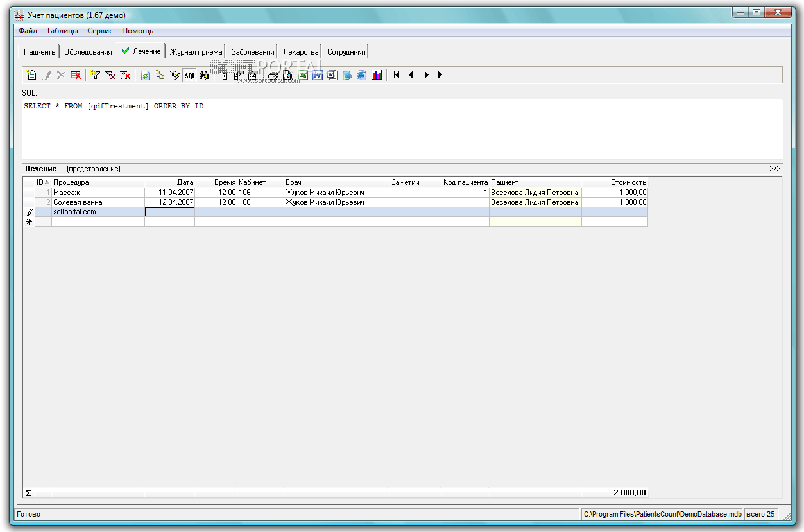Image resolution: width=804 pixels, height=532 pixels.
Task: Jump to first record
Action: click(x=397, y=75)
